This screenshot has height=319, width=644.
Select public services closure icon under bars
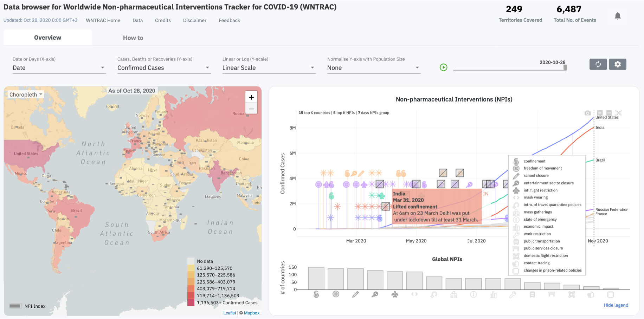pos(552,294)
